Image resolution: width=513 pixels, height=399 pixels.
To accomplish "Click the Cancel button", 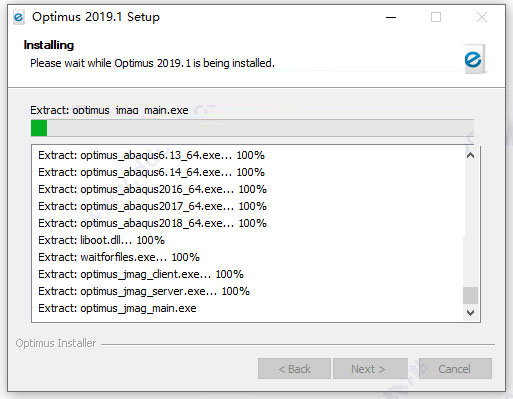I will [455, 369].
